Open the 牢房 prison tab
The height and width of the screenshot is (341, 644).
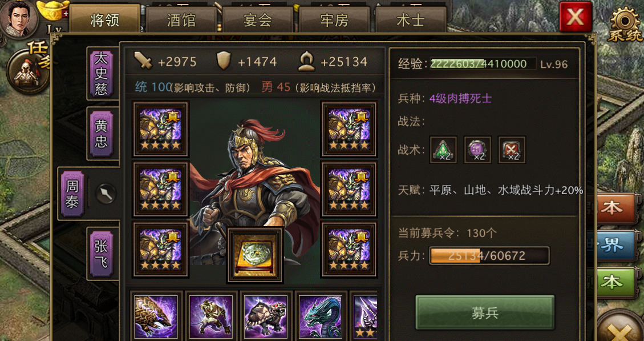pos(334,20)
